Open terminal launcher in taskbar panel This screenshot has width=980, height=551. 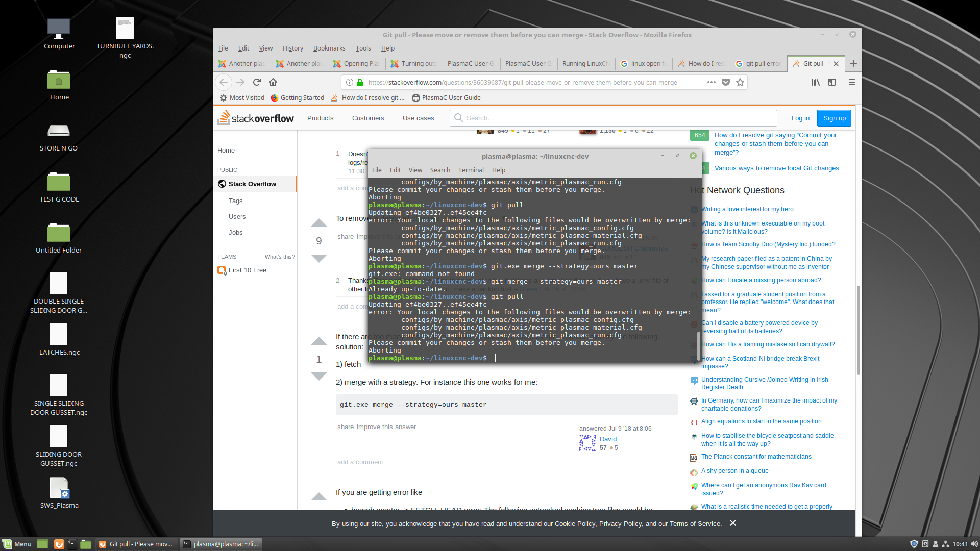pyautogui.click(x=72, y=544)
